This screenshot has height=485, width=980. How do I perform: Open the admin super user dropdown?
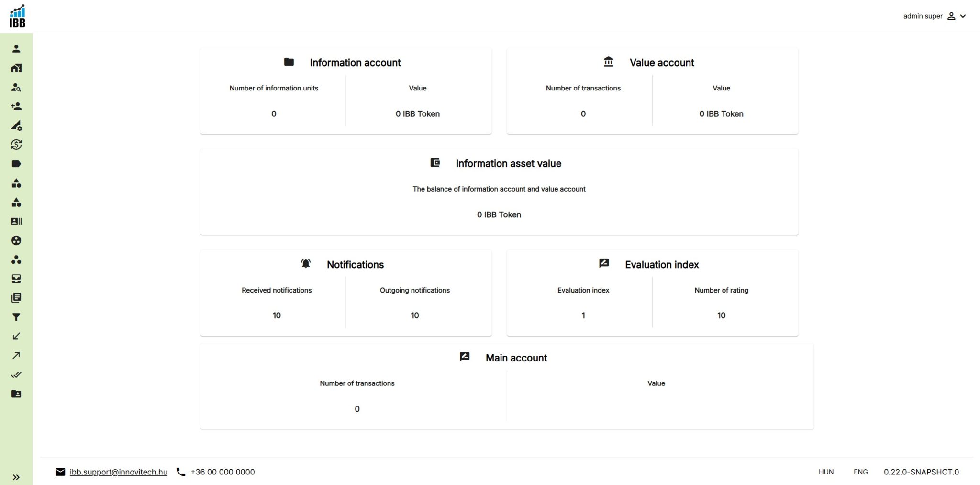pyautogui.click(x=935, y=16)
